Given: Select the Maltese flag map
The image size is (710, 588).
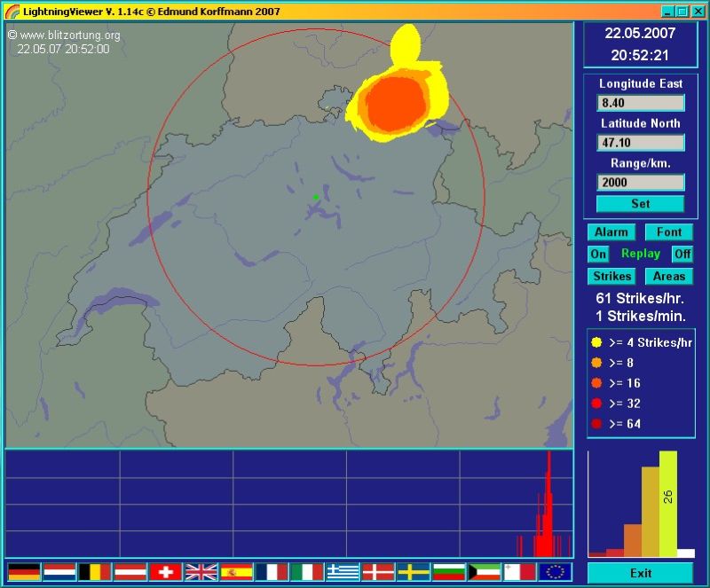Looking at the screenshot, I should pyautogui.click(x=519, y=572).
